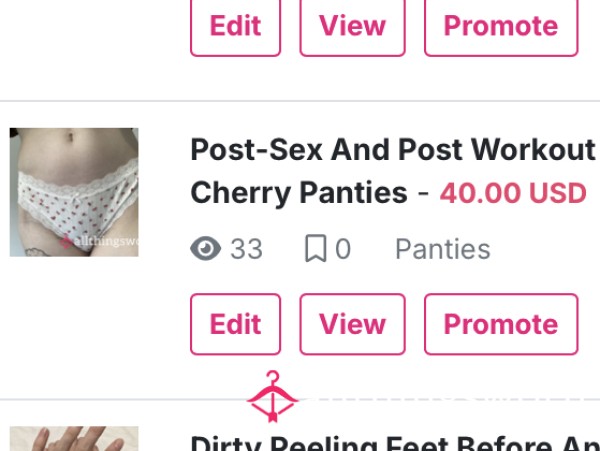
Task: Click the allthings watermark text on thumbnail
Action: 106,242
